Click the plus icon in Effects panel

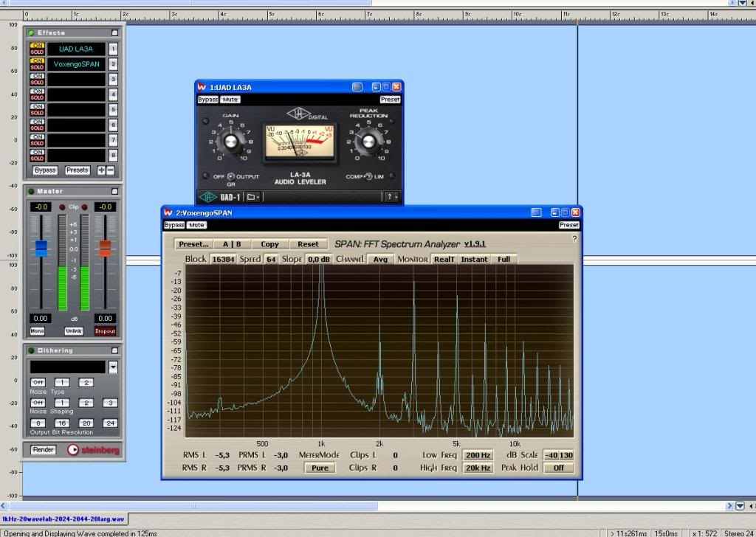click(101, 170)
